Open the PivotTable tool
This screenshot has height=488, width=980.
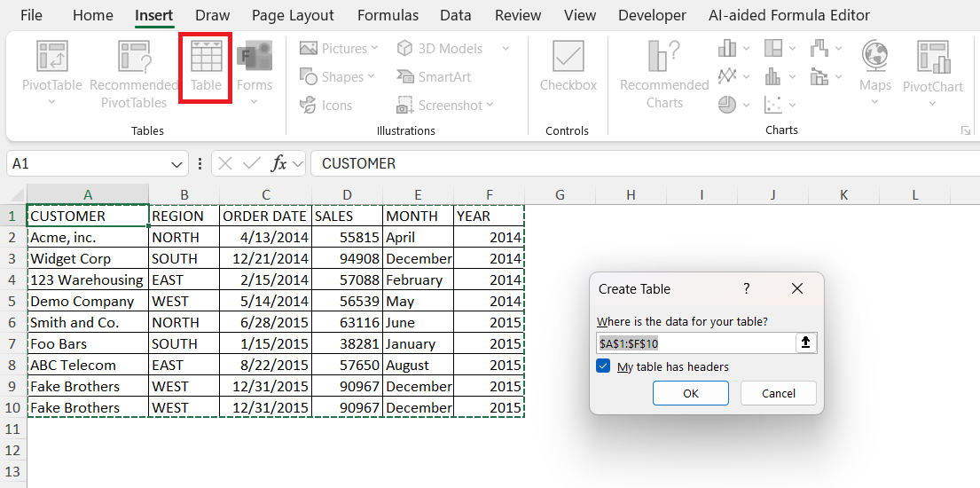52,72
